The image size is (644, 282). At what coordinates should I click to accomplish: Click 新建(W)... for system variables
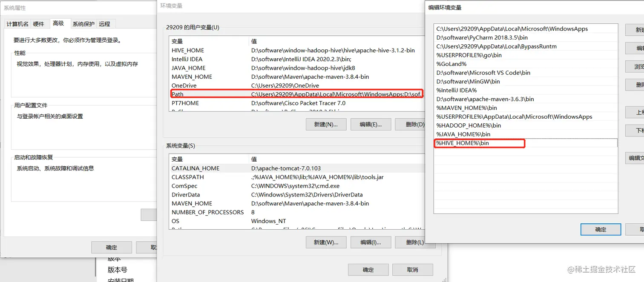coord(326,242)
